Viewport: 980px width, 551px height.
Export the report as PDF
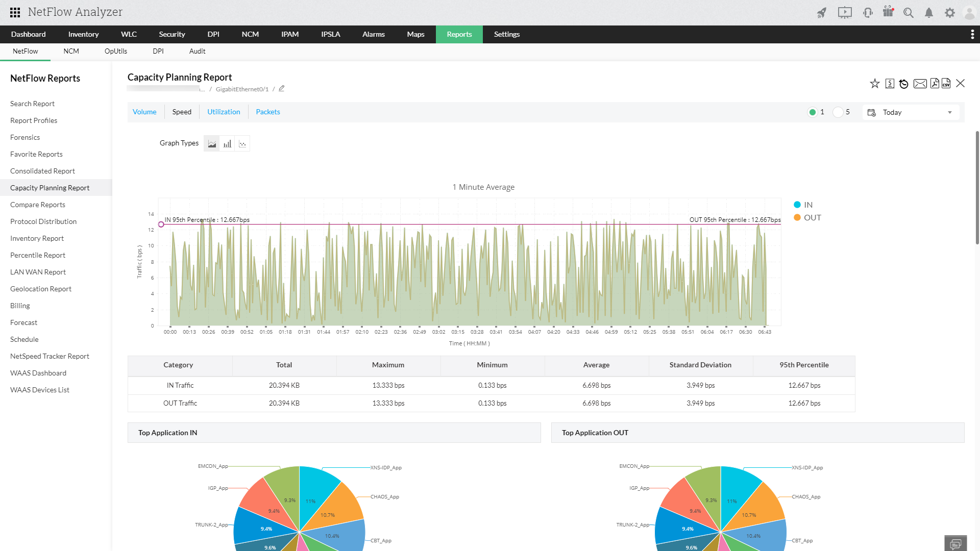click(x=935, y=83)
